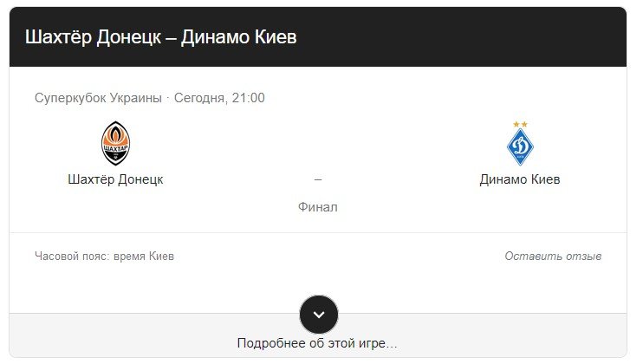Screen dimensions: 643x364
Task: Click 'Шахтёр Донецк' in the dark header title
Action: pyautogui.click(x=93, y=37)
